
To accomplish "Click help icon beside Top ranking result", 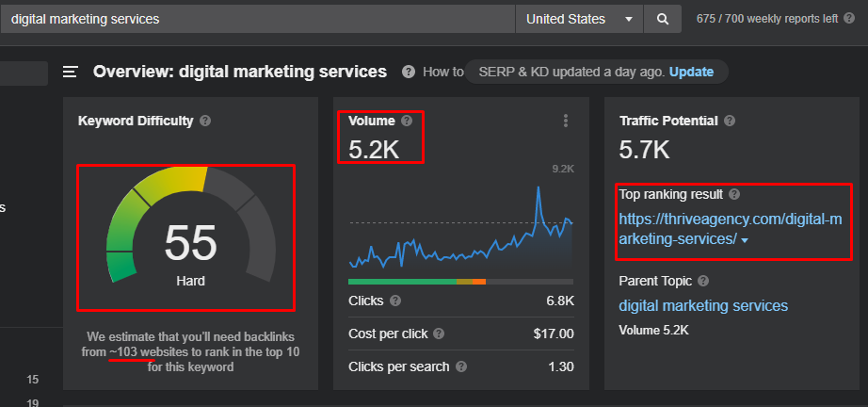I will tap(734, 194).
